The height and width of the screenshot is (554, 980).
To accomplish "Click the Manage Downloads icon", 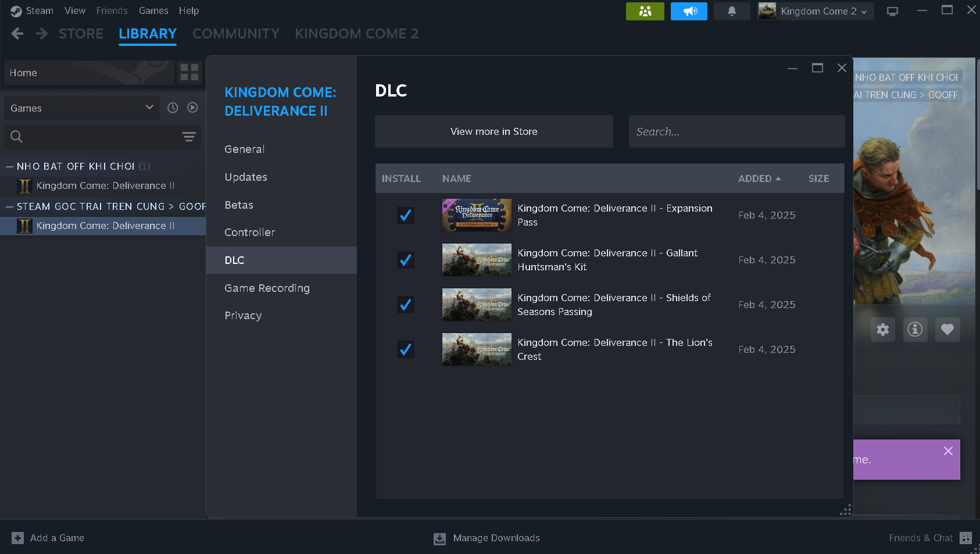I will 440,539.
